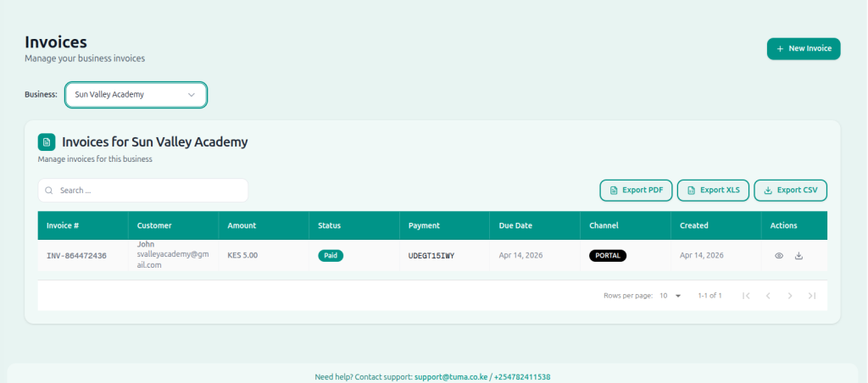The image size is (868, 383).
Task: Click the invoice document icon beside the section heading
Action: pos(47,142)
